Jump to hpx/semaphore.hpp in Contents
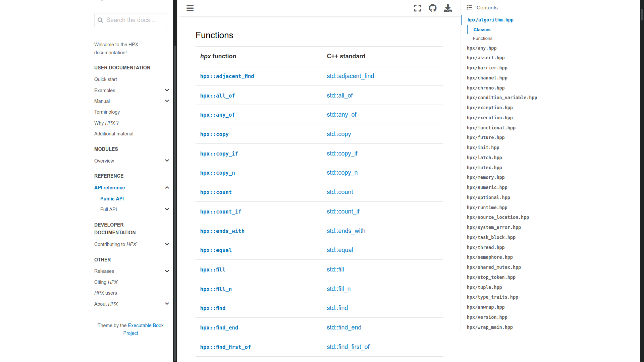 [x=490, y=257]
